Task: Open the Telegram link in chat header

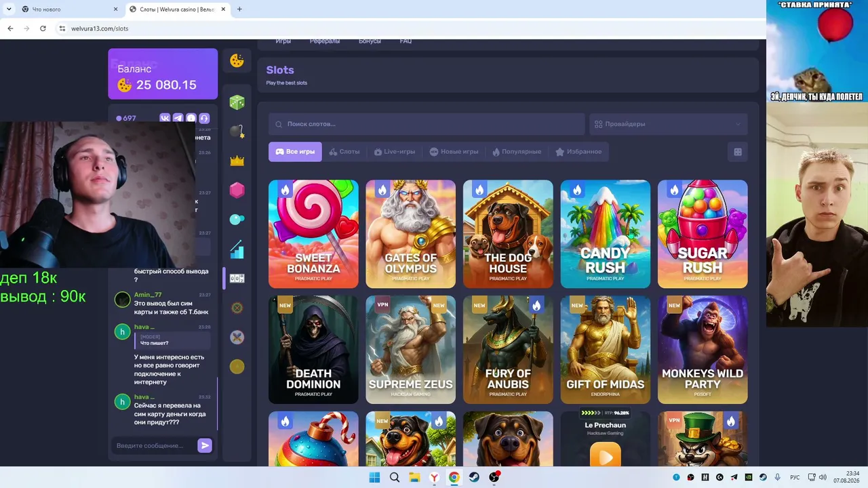Action: (178, 118)
